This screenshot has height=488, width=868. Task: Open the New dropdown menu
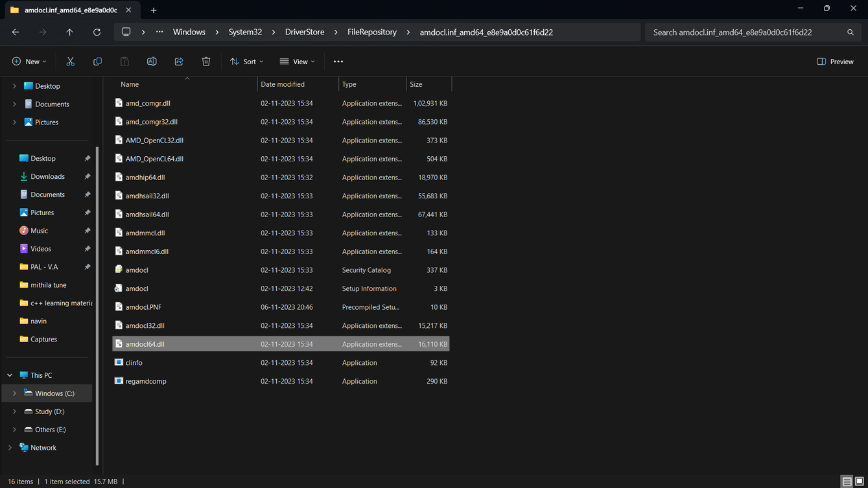click(x=29, y=62)
